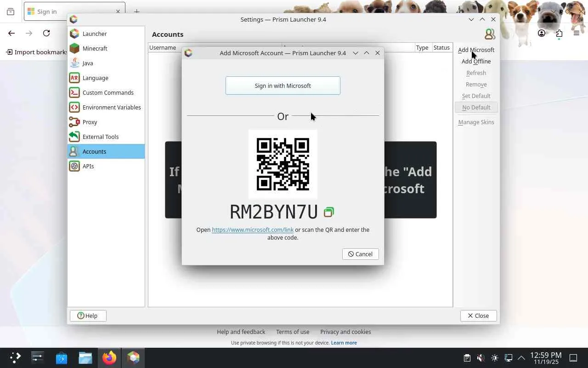Open the brightness tray icon
The image size is (588, 368).
tap(494, 358)
